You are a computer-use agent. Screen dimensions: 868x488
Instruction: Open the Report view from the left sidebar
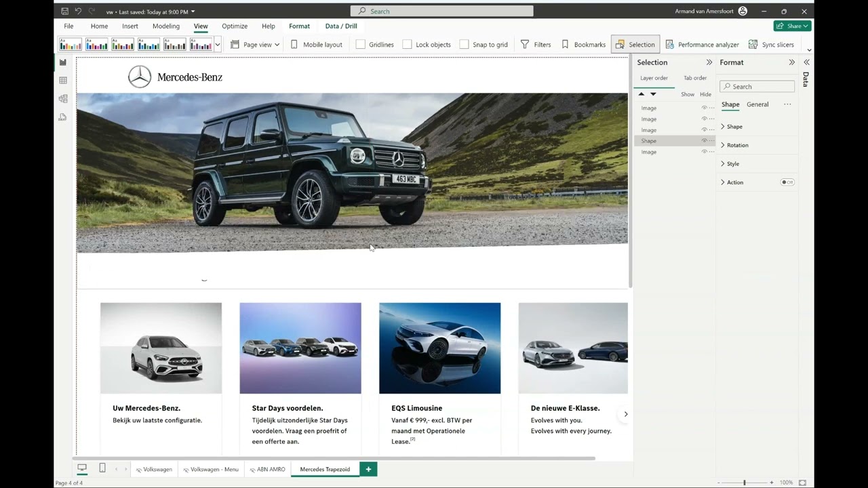[x=63, y=62]
